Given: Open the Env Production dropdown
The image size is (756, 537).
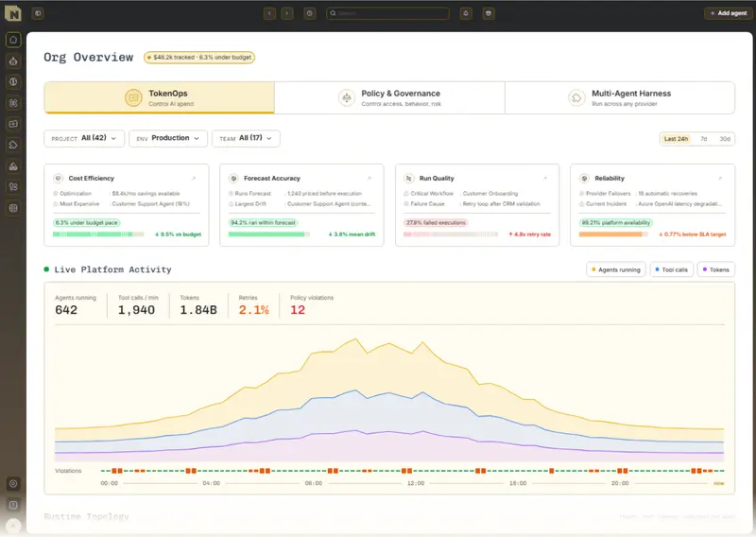Looking at the screenshot, I should [168, 138].
